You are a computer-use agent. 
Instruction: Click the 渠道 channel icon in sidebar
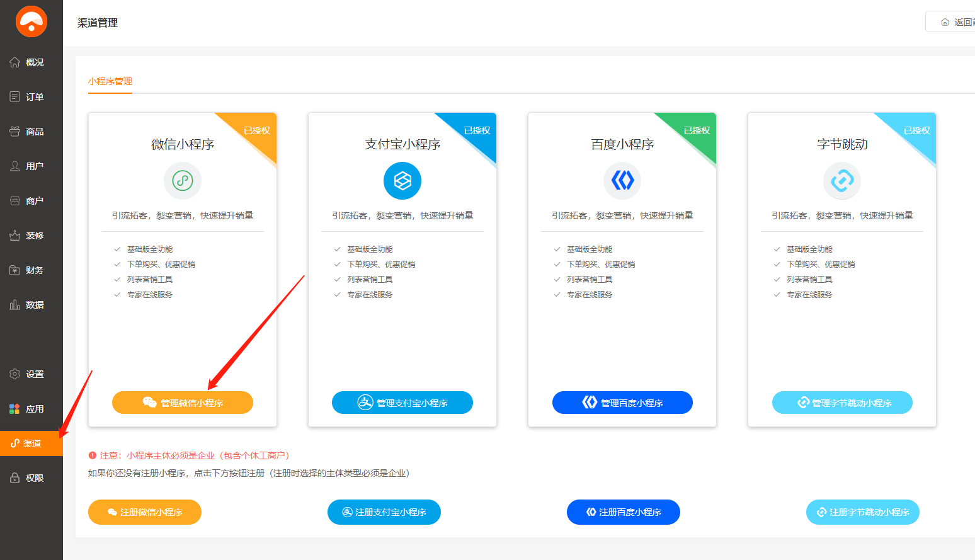(x=15, y=443)
